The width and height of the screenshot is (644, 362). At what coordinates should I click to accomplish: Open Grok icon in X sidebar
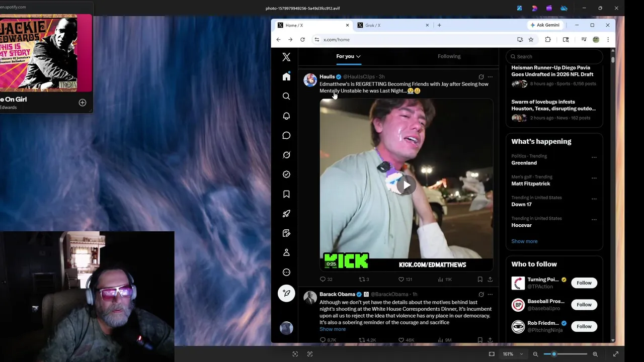coord(286,155)
